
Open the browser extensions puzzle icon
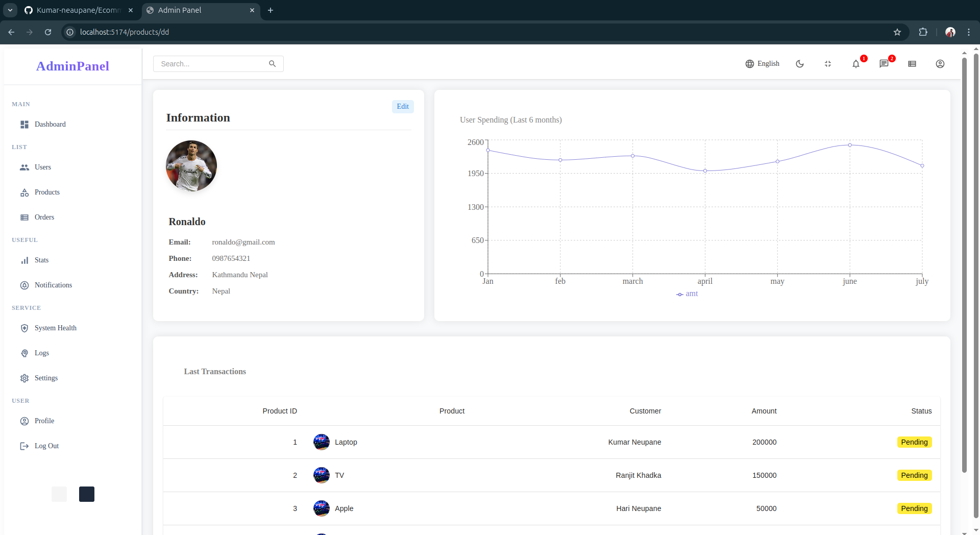tap(923, 32)
